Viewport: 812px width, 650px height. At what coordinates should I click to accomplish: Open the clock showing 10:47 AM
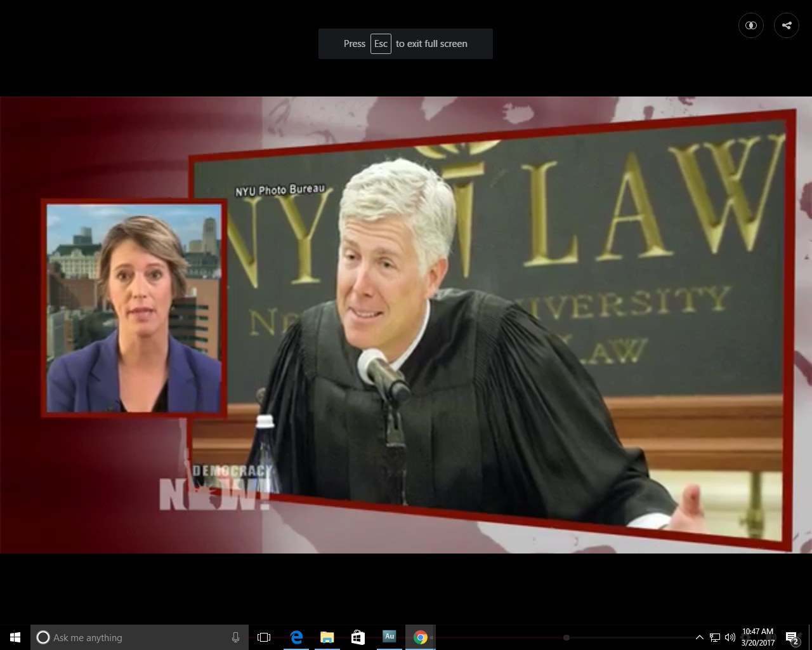[757, 637]
